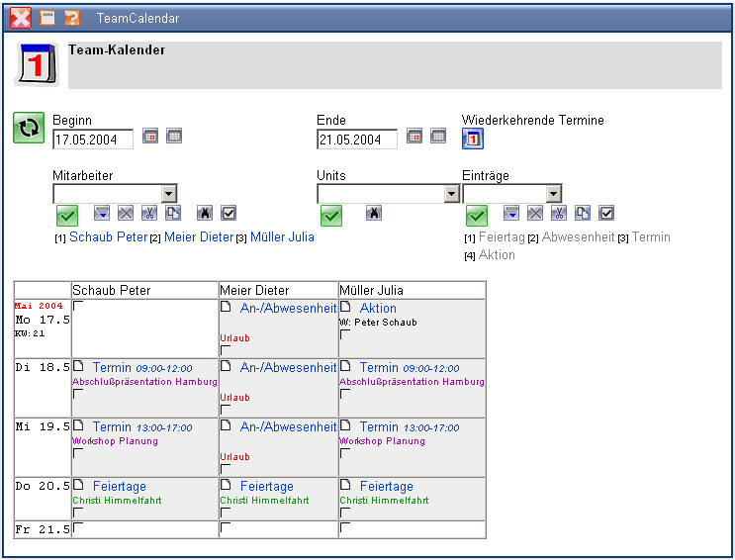Tick Meier Dieter's checkbox for Fr 21.5

(x=226, y=529)
